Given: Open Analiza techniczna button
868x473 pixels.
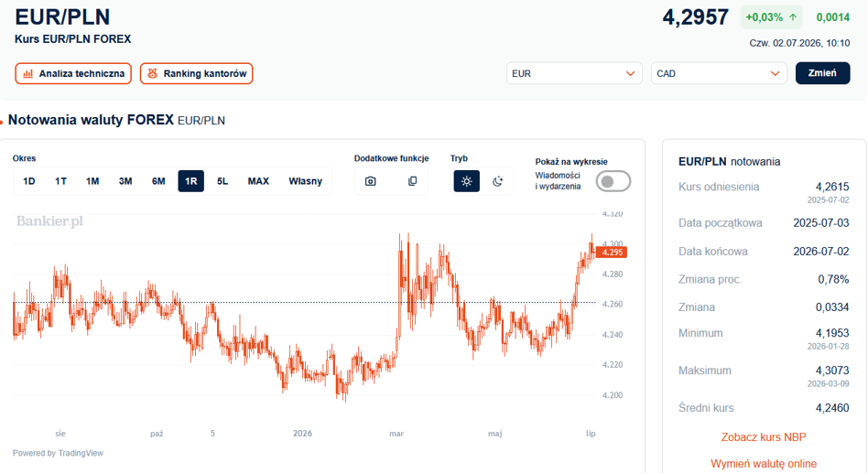Looking at the screenshot, I should (x=73, y=73).
